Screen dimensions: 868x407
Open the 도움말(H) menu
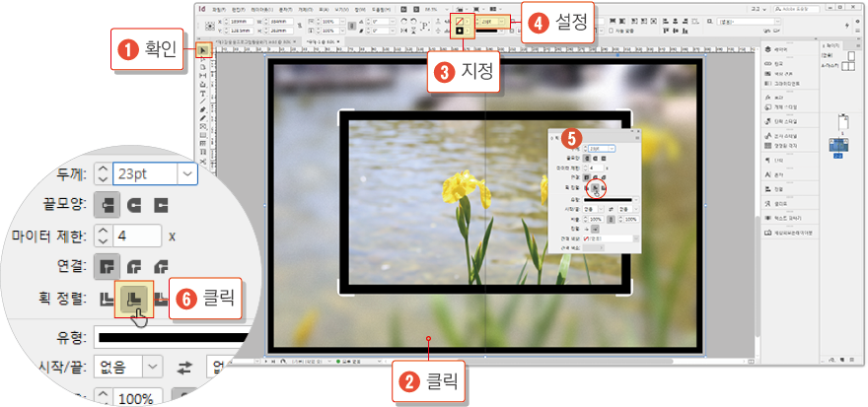click(382, 10)
